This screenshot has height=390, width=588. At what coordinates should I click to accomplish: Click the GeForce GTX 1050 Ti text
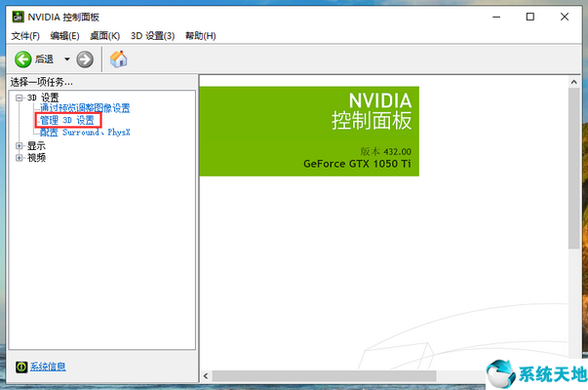click(357, 164)
